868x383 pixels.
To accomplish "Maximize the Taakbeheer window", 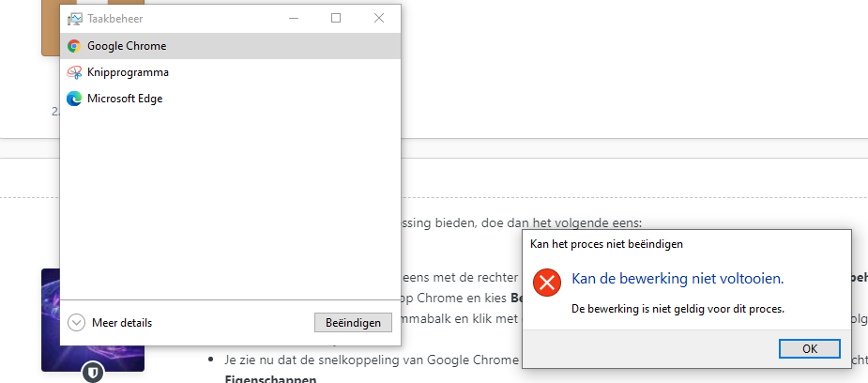I will [336, 18].
